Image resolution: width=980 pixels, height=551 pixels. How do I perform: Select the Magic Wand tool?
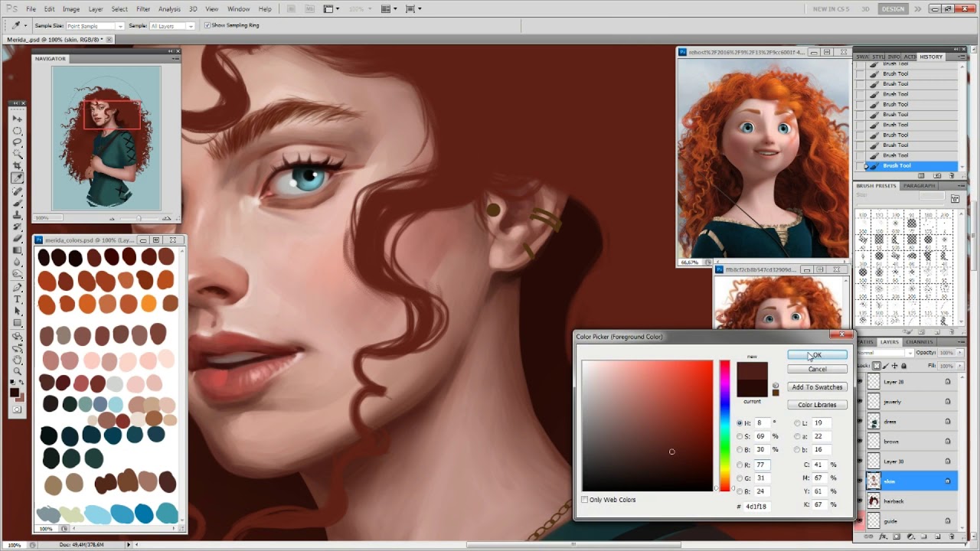[x=17, y=154]
